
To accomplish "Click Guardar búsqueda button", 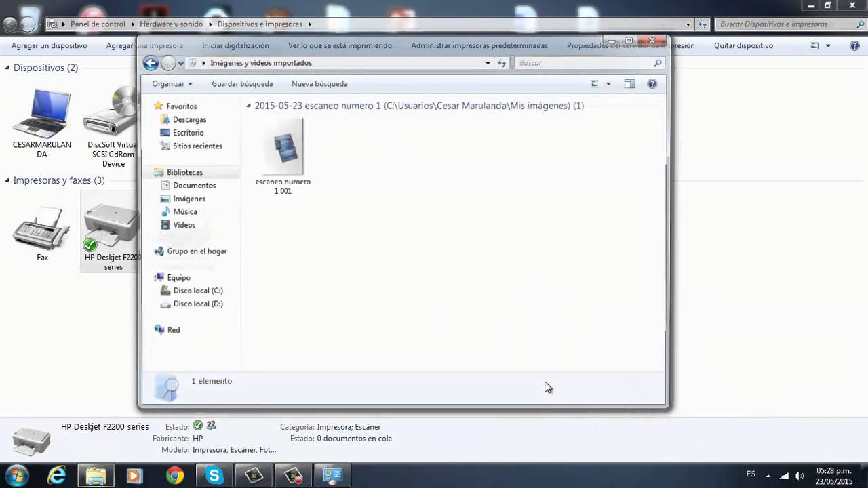I will (x=242, y=84).
